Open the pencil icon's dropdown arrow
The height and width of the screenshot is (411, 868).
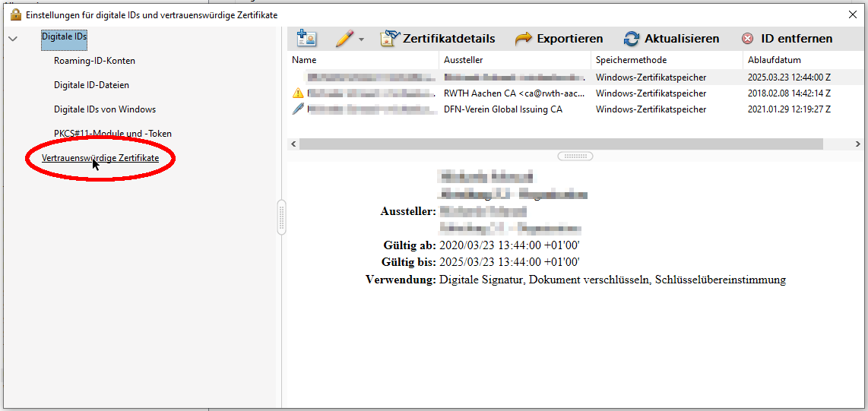pyautogui.click(x=362, y=40)
